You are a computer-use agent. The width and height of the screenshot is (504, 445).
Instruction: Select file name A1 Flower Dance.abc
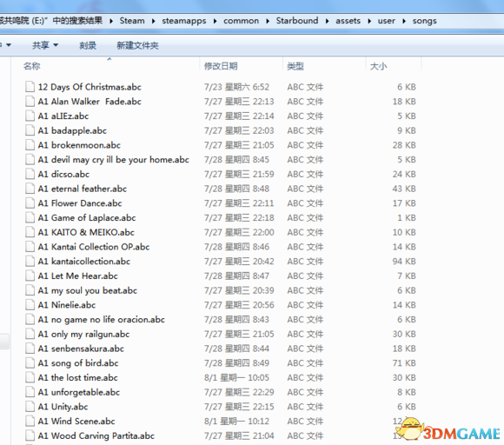(x=80, y=203)
